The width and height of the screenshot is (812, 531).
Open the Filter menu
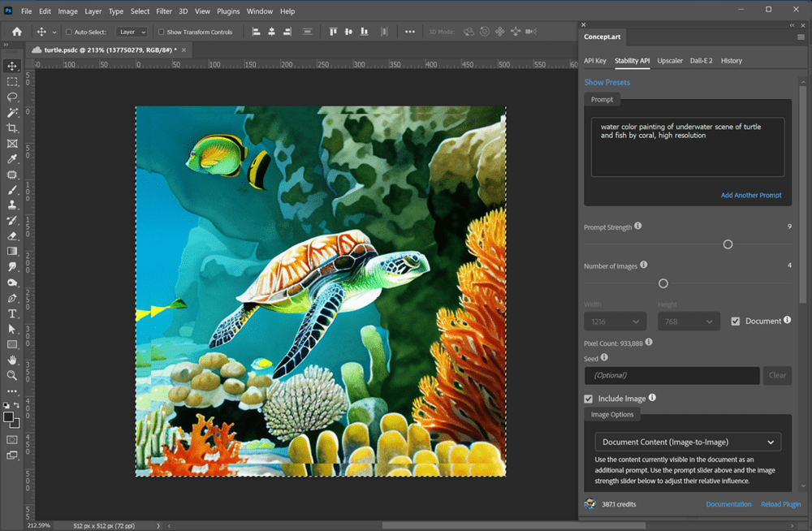(164, 11)
